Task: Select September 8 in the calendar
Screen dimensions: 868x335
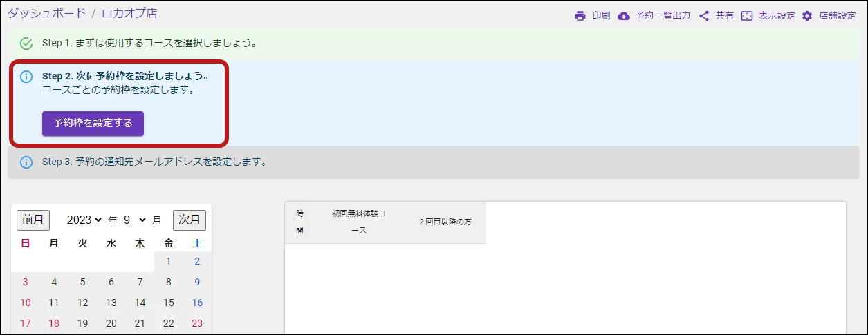Action: point(168,282)
